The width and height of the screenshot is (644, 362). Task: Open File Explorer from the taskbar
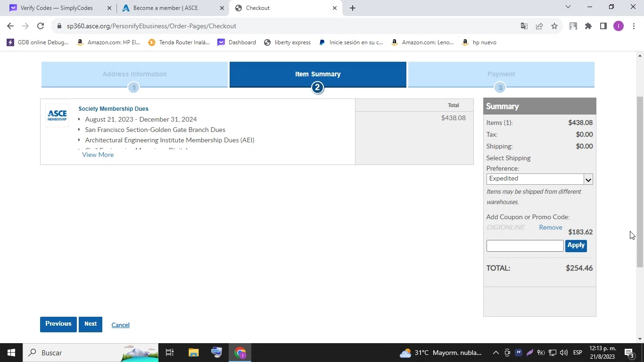pos(193,353)
